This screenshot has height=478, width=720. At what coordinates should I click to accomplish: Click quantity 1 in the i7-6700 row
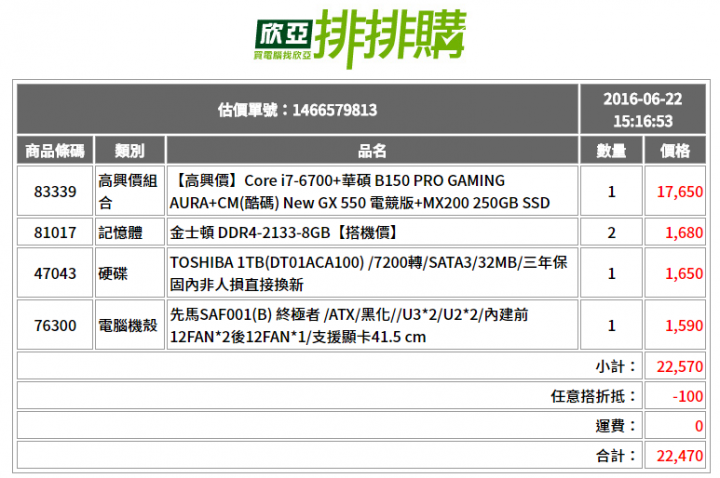(x=611, y=191)
